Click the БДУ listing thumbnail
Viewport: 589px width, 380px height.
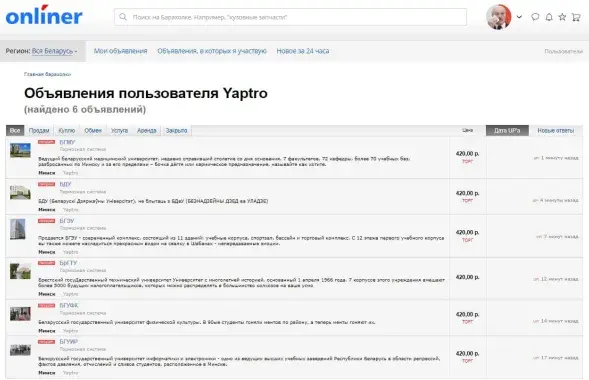pyautogui.click(x=20, y=192)
